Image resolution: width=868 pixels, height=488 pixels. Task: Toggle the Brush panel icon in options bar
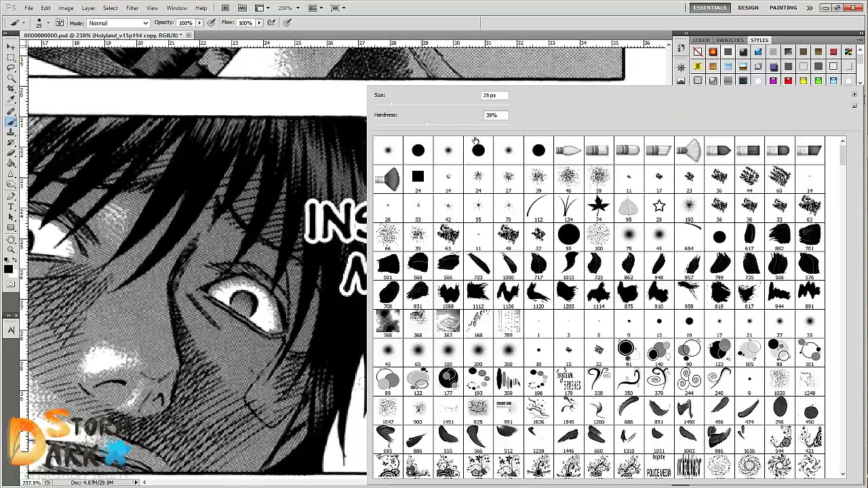60,22
